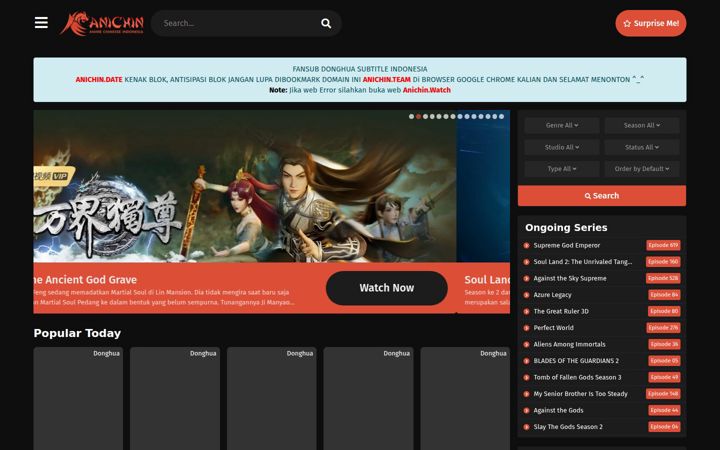Click the Watch Now button
720x450 pixels.
(x=387, y=288)
